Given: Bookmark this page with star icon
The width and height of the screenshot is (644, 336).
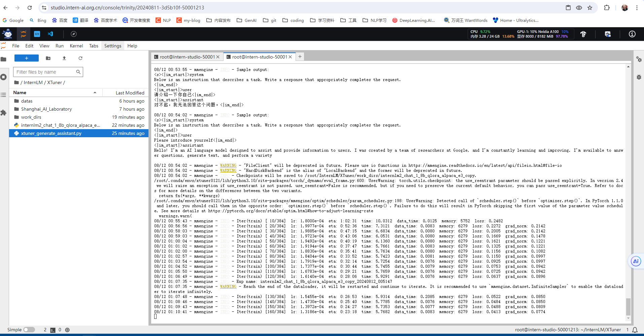Looking at the screenshot, I should pos(590,8).
